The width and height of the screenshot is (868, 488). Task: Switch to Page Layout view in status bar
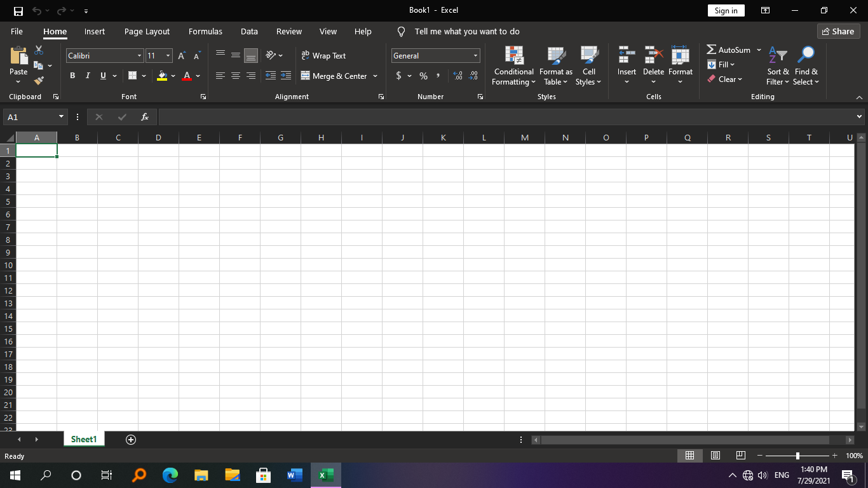tap(715, 456)
